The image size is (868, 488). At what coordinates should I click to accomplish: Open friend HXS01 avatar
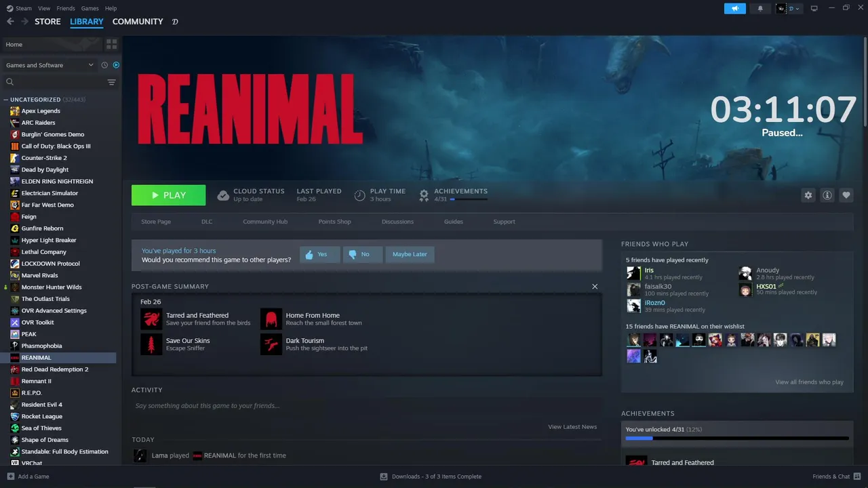click(745, 289)
